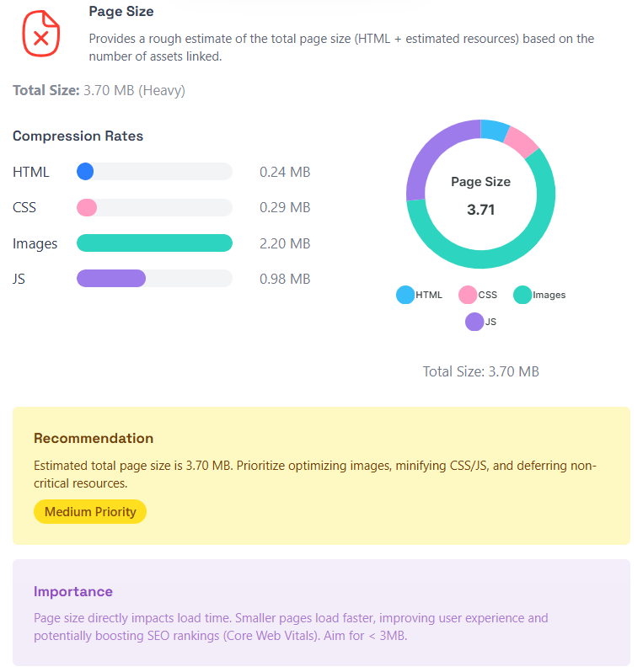Click the Compression Rates heading
The width and height of the screenshot is (643, 672).
[x=78, y=136]
